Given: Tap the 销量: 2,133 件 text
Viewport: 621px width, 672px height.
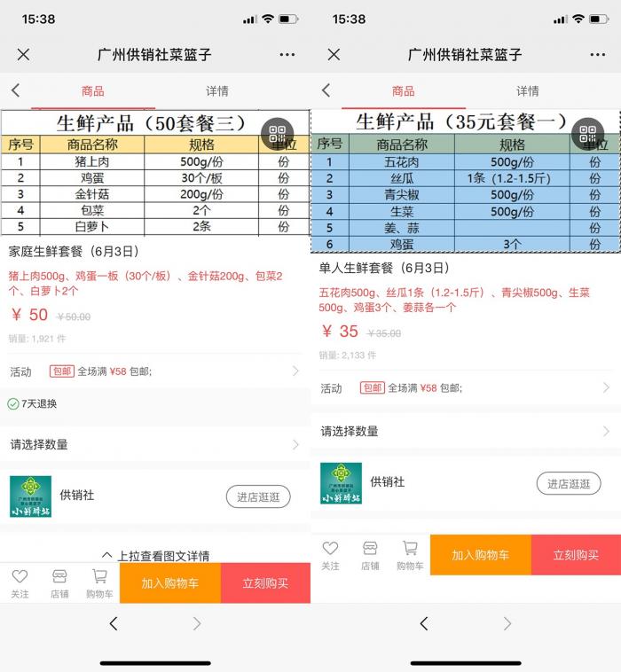Looking at the screenshot, I should (348, 356).
